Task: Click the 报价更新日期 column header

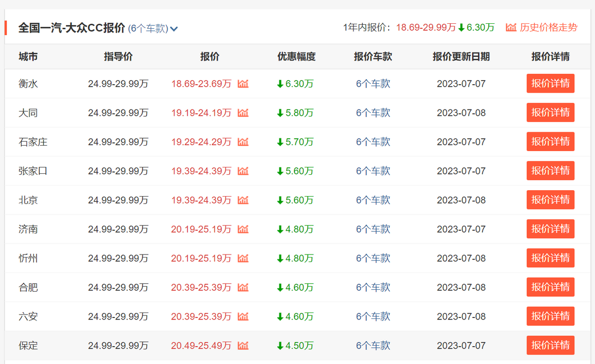Action: click(461, 56)
